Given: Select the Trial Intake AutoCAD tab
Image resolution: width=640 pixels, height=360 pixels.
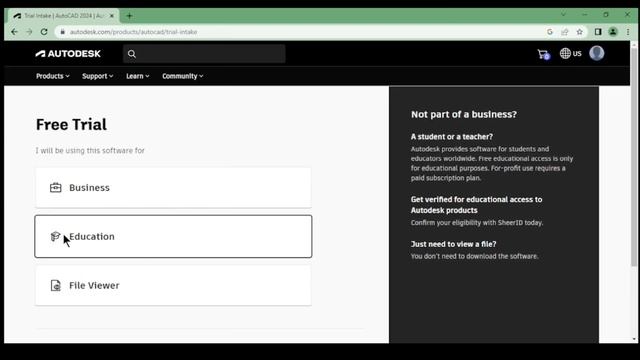Looking at the screenshot, I should (x=62, y=16).
